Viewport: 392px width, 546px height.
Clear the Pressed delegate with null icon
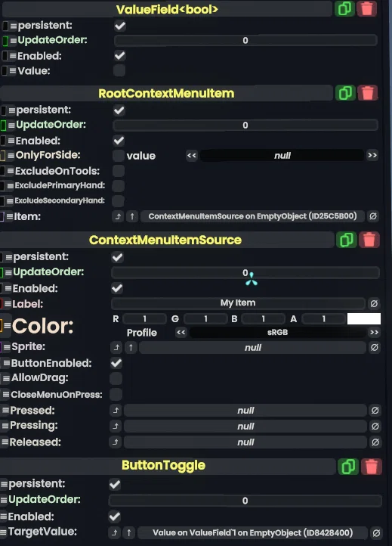click(375, 411)
